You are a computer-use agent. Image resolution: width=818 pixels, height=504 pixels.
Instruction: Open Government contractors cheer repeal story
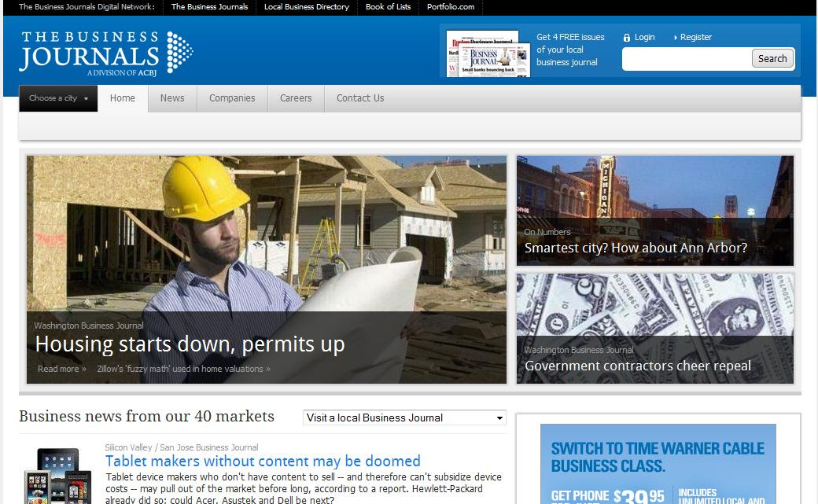click(x=638, y=366)
